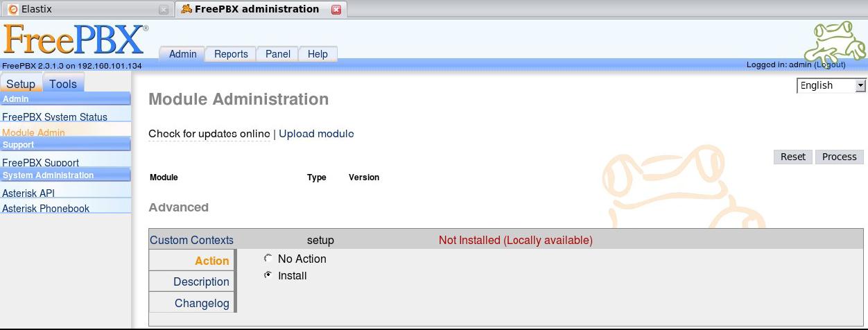Viewport: 868px width, 330px height.
Task: Switch to the Panel tab
Action: coord(277,54)
